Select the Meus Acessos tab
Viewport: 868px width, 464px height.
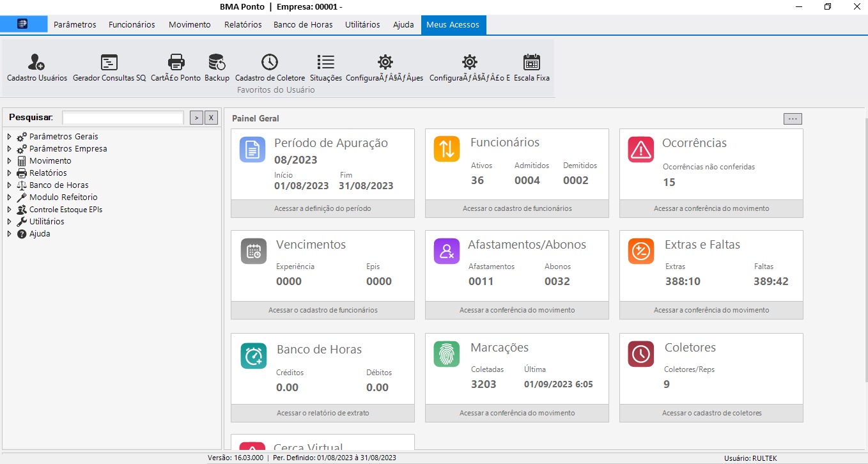tap(453, 24)
